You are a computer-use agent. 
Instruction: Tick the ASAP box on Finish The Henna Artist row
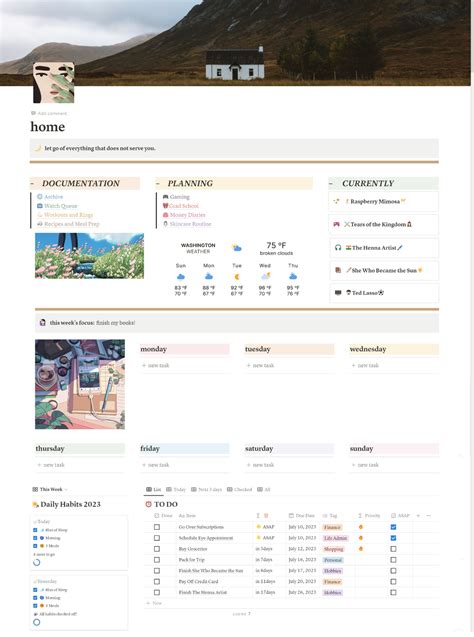tap(393, 592)
